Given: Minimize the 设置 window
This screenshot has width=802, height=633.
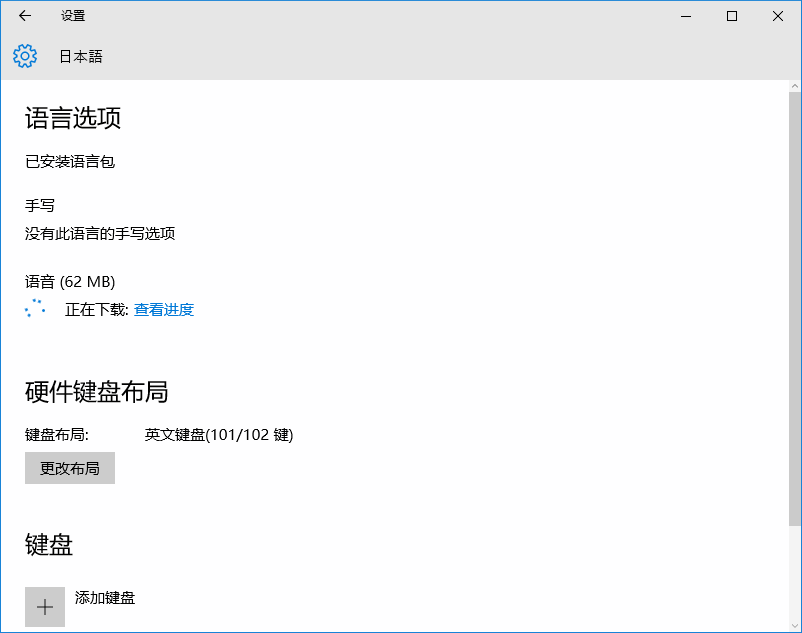Looking at the screenshot, I should tap(686, 16).
